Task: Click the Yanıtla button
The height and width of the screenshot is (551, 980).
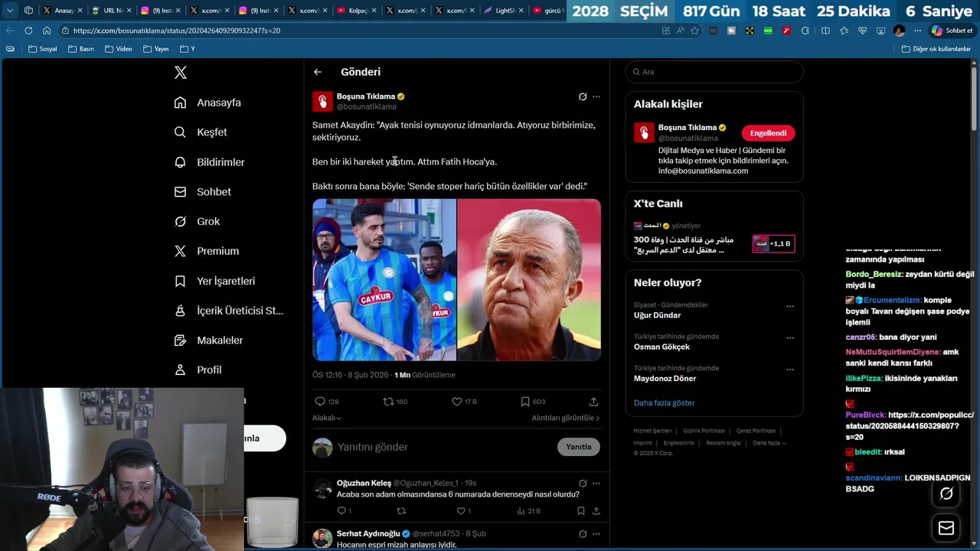Action: pos(579,447)
